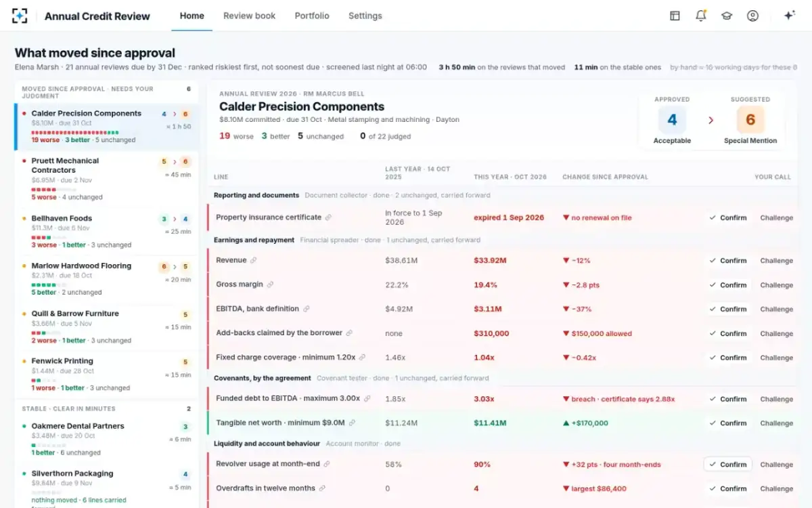The width and height of the screenshot is (812, 508).
Task: Go to the Portfolio tab
Action: point(312,16)
